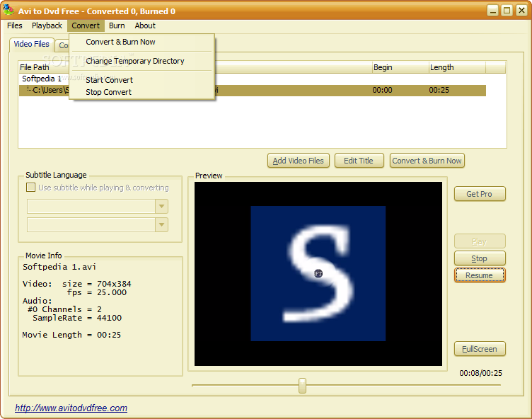The image size is (532, 419).
Task: Maximize the Avi to Dvd Free window
Action: (x=507, y=11)
